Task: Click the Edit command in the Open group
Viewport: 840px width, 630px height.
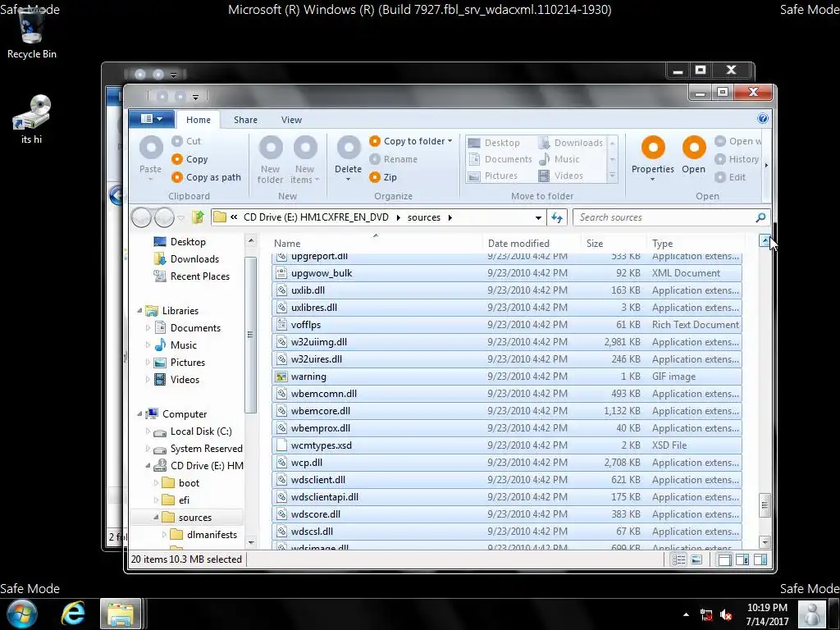Action: 730,177
